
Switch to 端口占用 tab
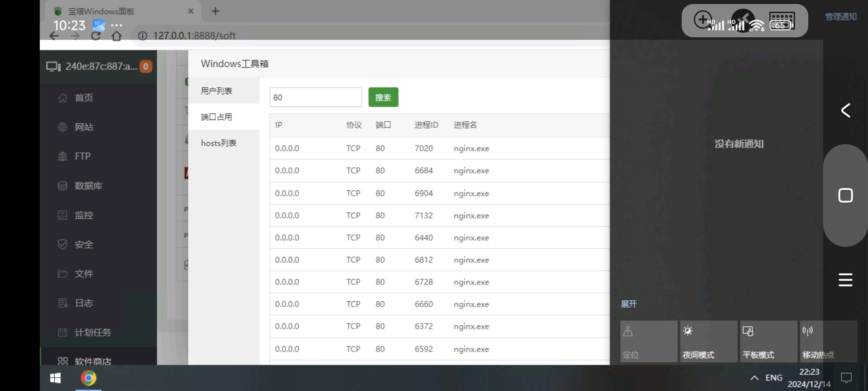(x=224, y=117)
